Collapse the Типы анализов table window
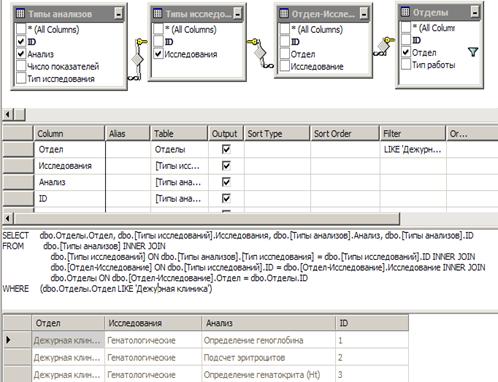Screen dimensions: 498x382 point(119,13)
